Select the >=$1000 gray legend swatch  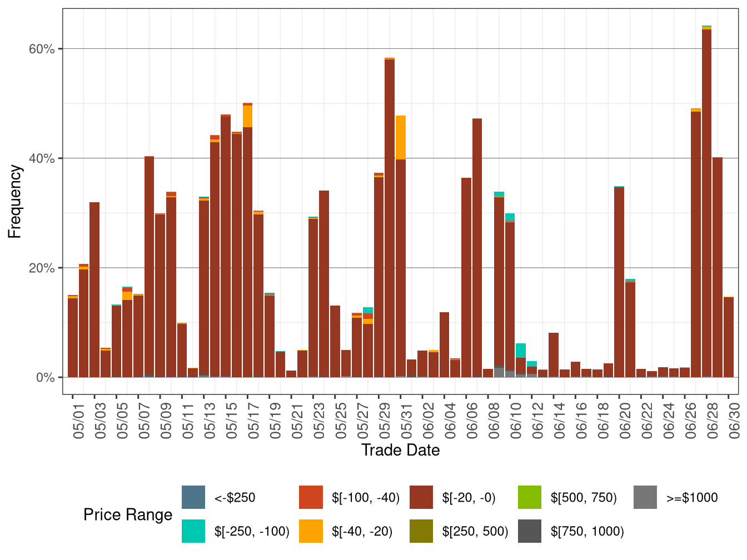click(x=645, y=497)
